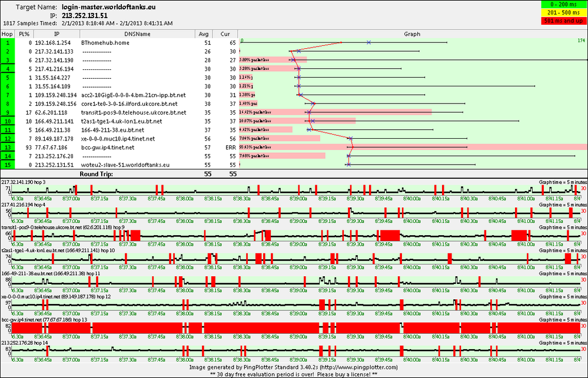588x378 pixels.
Task: Select acc2-10GigE-0-0-0-4.bm.21cn-ipp.bt.net DNS name
Action: [x=134, y=95]
